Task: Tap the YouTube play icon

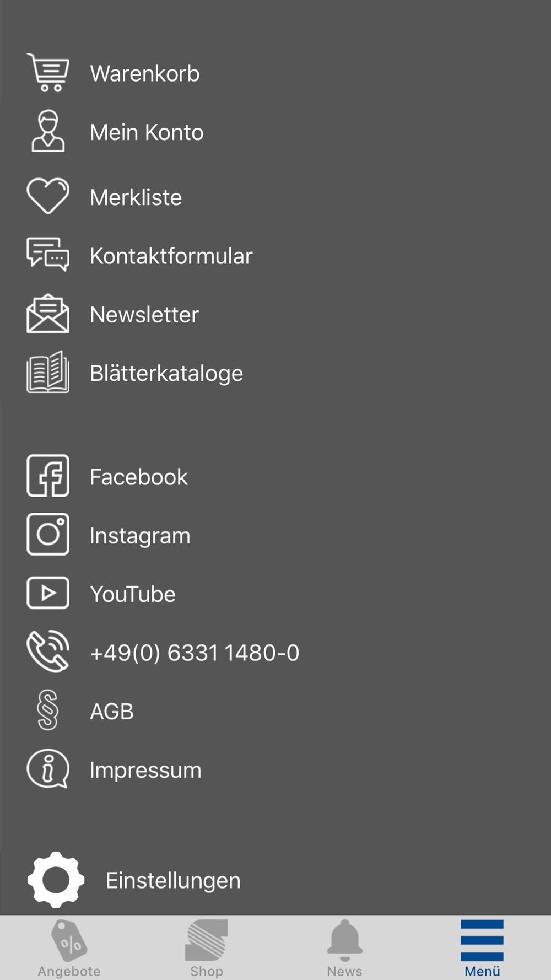Action: point(48,593)
